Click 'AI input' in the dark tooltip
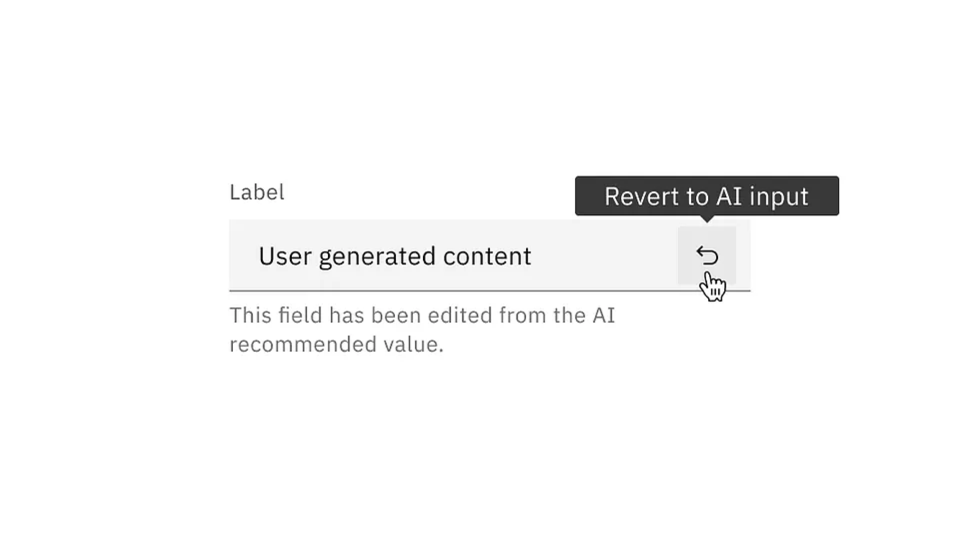The height and width of the screenshot is (533, 980). tap(762, 196)
